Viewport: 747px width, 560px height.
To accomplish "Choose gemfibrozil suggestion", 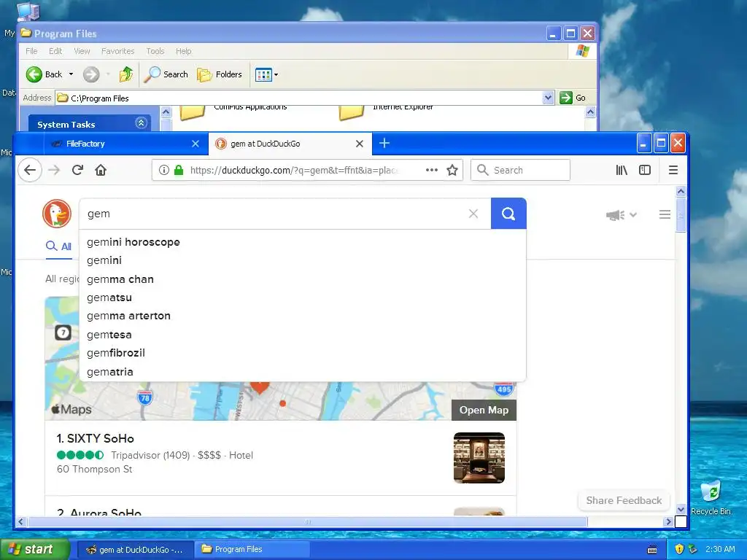I will (303, 353).
